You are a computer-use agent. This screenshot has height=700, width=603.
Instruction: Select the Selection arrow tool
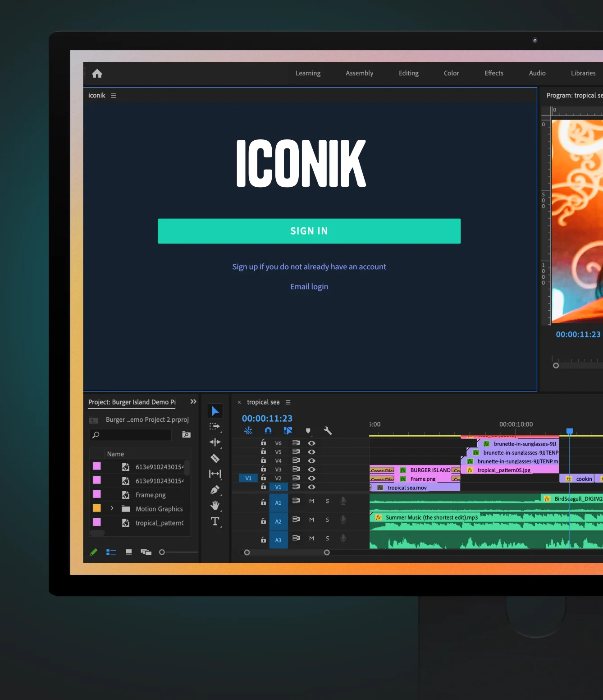coord(215,411)
